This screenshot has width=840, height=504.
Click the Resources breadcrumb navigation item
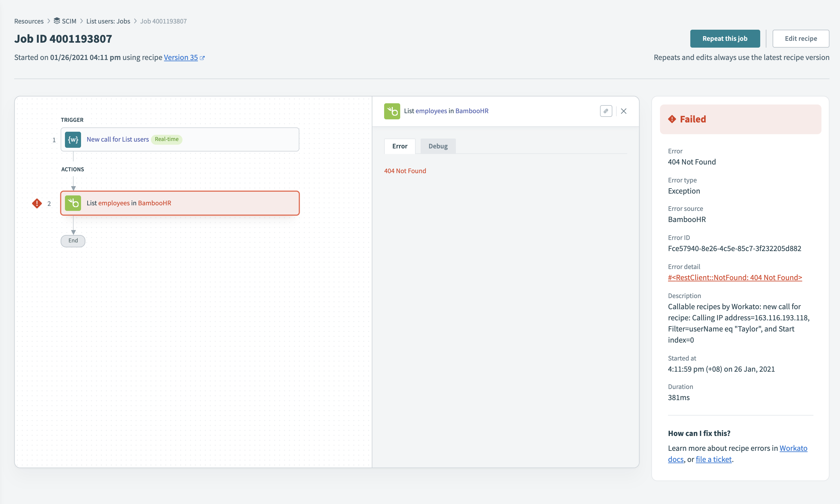[x=29, y=21]
